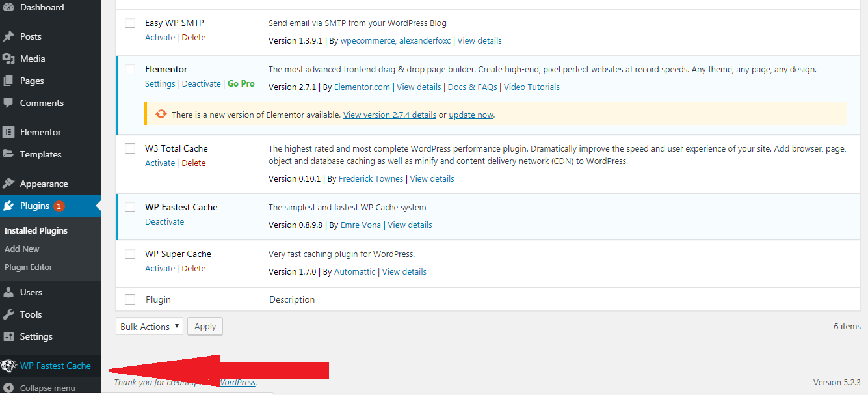This screenshot has height=395, width=868.
Task: Deactivate the WP Fastest Cache plugin
Action: [164, 221]
